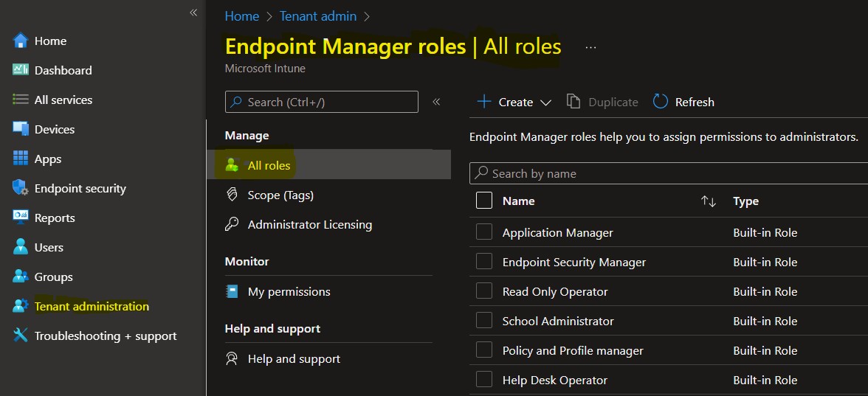Click the Dashboard chart icon

(x=21, y=69)
